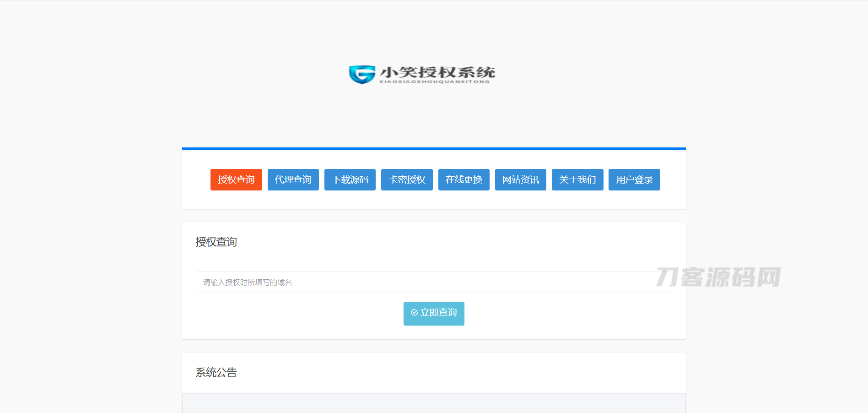Switch to the 代理查询 tab

pyautogui.click(x=293, y=179)
